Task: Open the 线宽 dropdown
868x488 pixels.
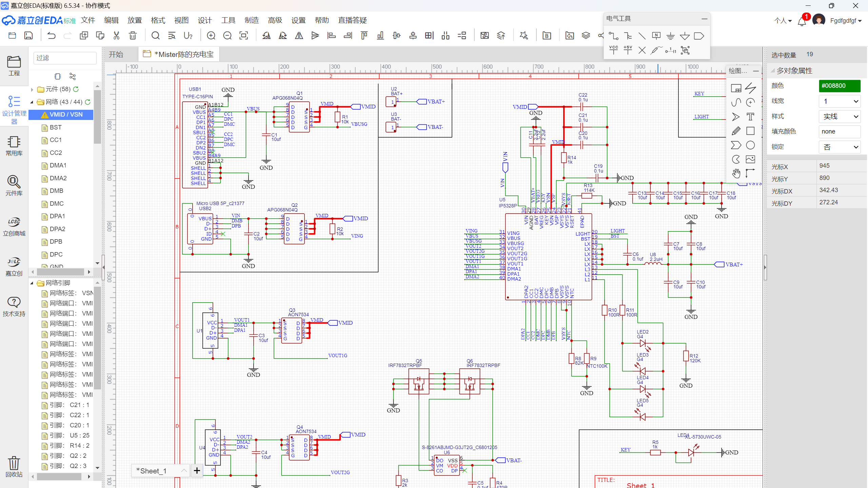Action: point(840,101)
